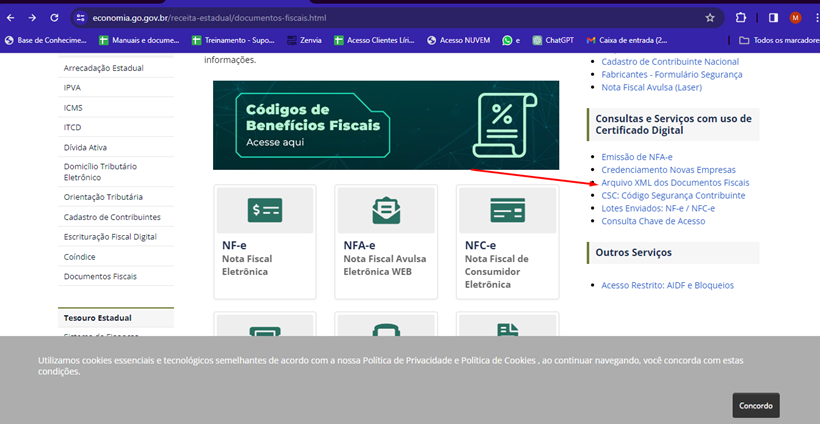Click the site information icon in address bar
This screenshot has height=424, width=820.
pos(81,18)
